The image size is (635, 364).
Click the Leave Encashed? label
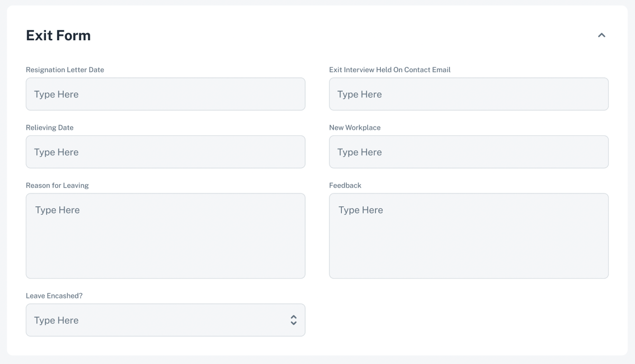54,296
